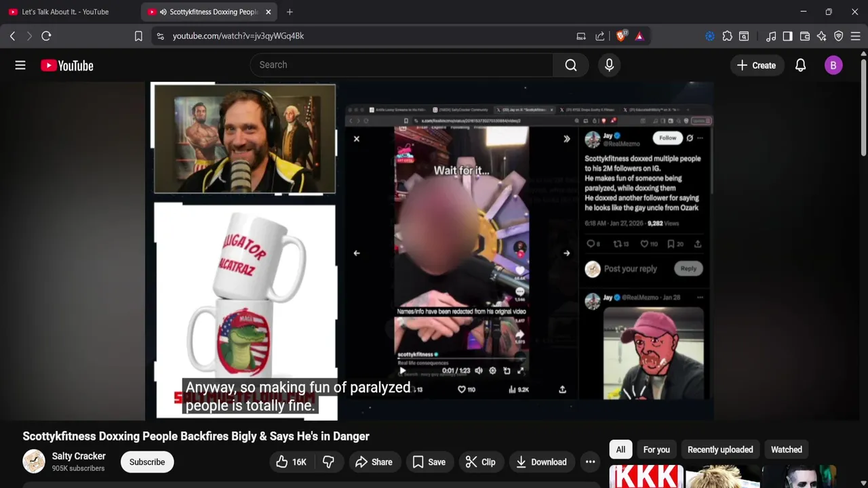
Task: Go forward in browser history
Action: pyautogui.click(x=29, y=36)
